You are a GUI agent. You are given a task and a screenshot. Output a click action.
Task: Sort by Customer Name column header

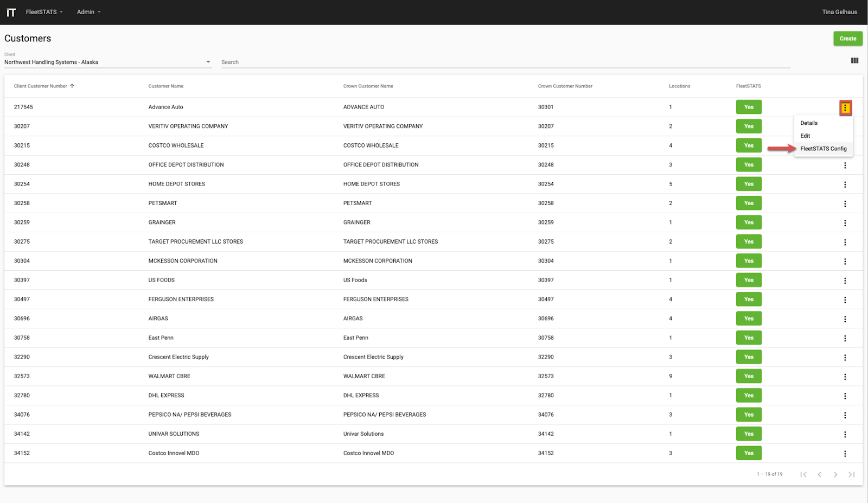point(166,86)
